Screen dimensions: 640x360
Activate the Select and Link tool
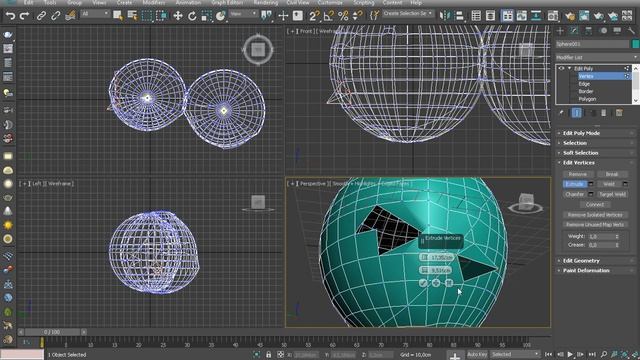point(41,16)
